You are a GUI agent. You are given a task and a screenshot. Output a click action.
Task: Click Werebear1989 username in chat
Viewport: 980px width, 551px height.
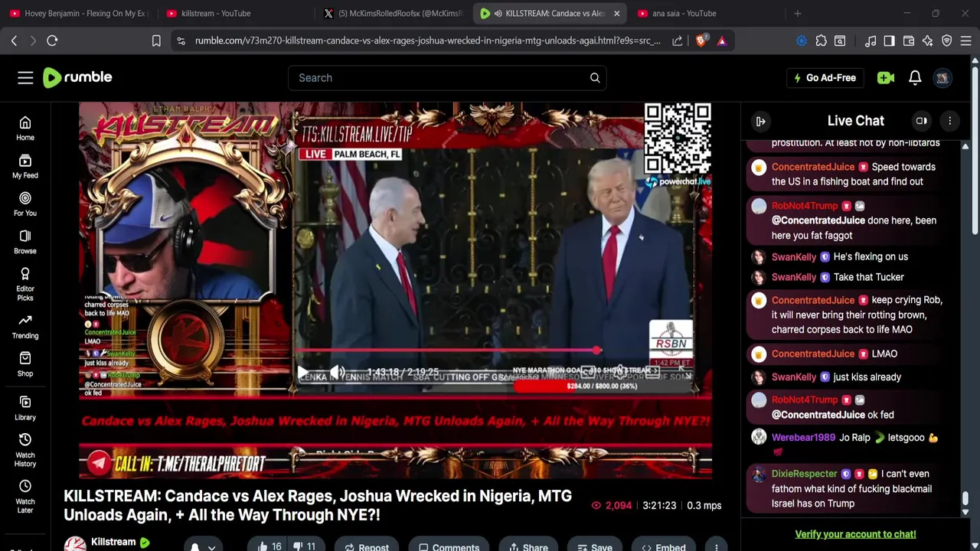click(x=803, y=438)
